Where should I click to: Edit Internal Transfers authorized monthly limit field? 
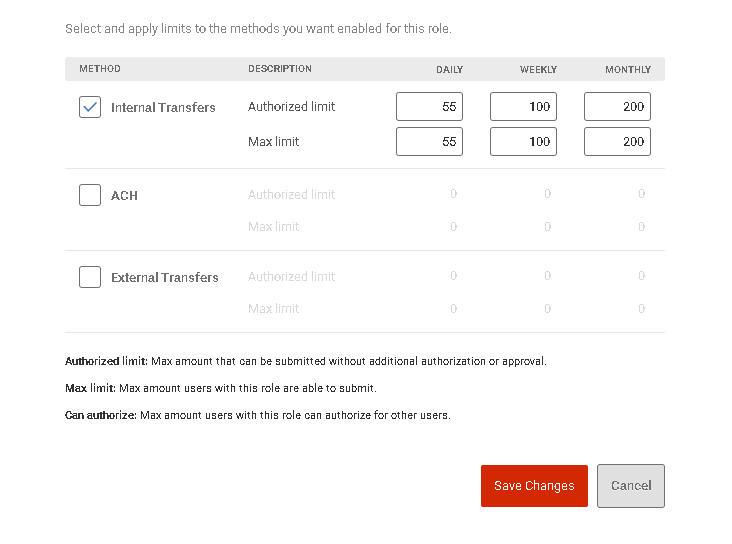click(617, 106)
